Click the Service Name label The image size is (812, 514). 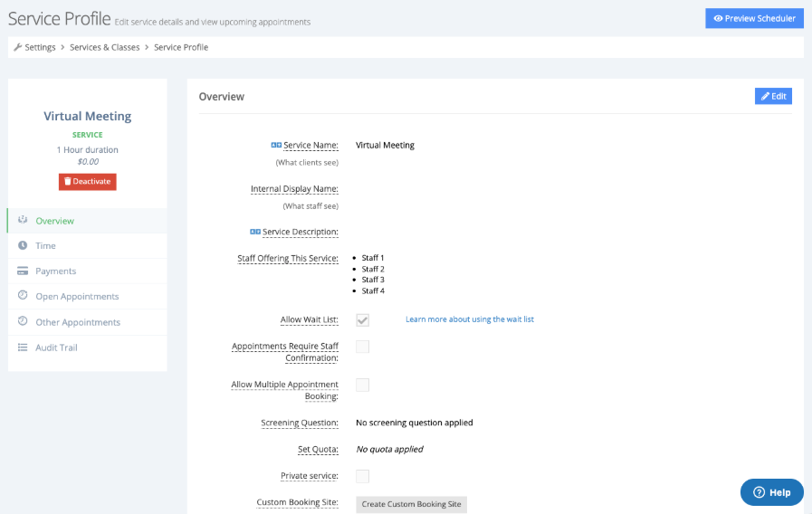pyautogui.click(x=310, y=146)
